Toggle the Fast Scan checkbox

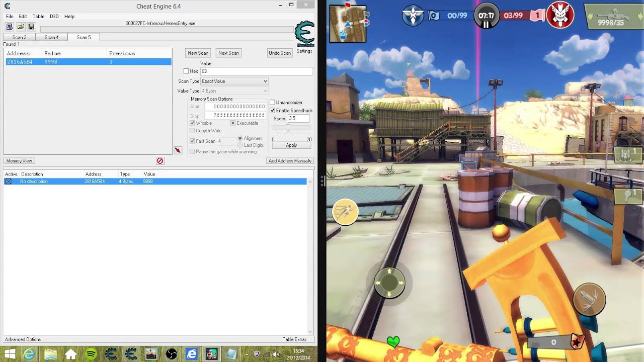tap(192, 141)
